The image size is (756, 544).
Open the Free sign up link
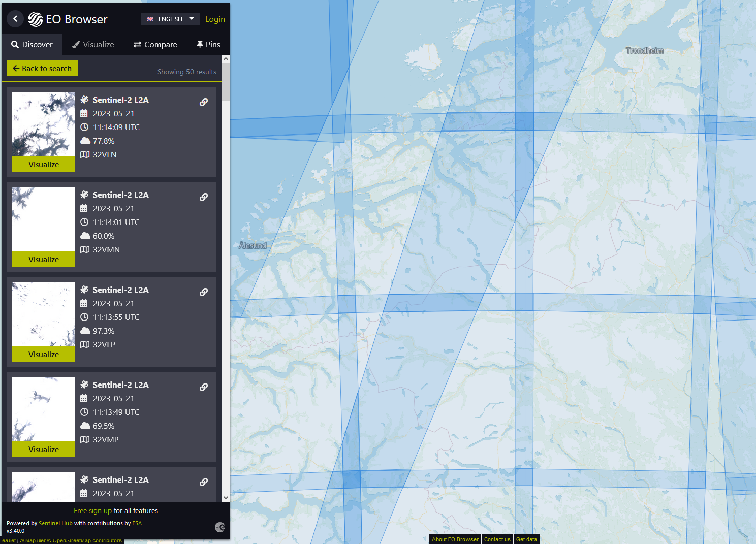pos(92,510)
